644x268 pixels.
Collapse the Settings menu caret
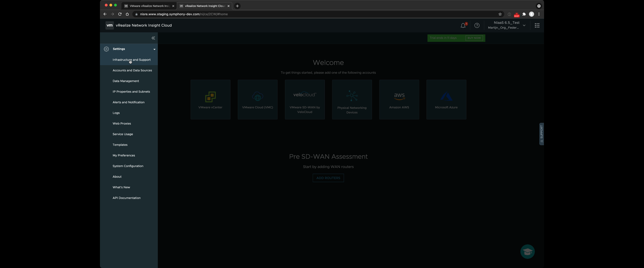[x=154, y=49]
